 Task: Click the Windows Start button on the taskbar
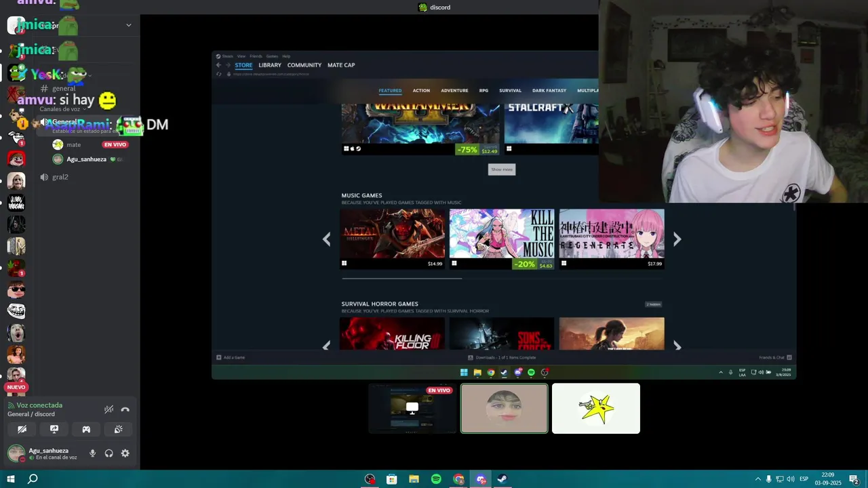click(11, 479)
